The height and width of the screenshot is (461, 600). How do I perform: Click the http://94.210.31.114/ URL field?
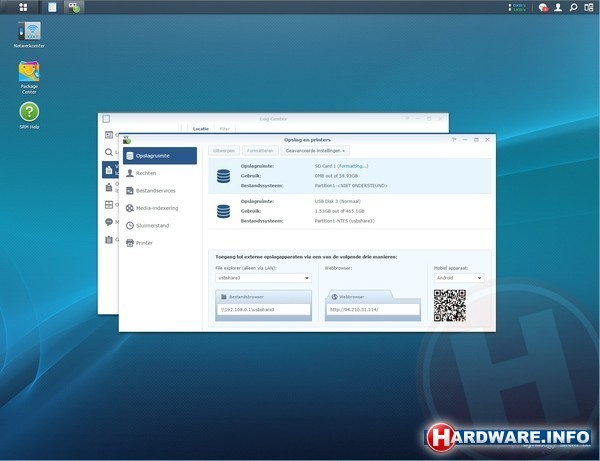pos(373,310)
